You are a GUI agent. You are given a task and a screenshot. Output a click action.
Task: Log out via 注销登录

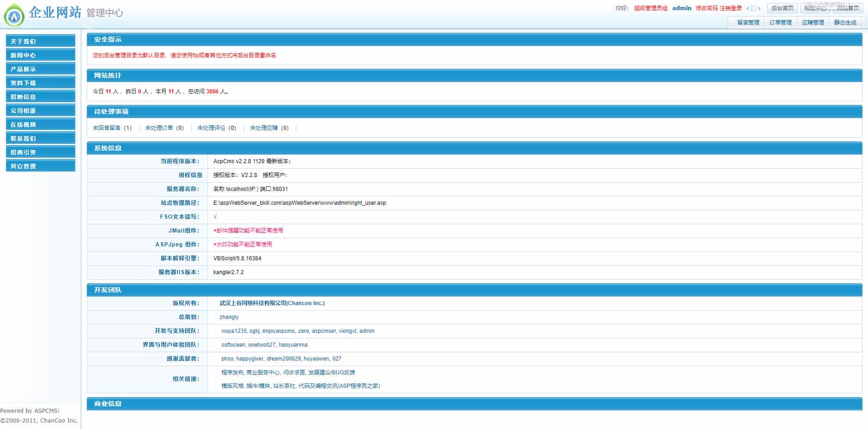pyautogui.click(x=731, y=8)
